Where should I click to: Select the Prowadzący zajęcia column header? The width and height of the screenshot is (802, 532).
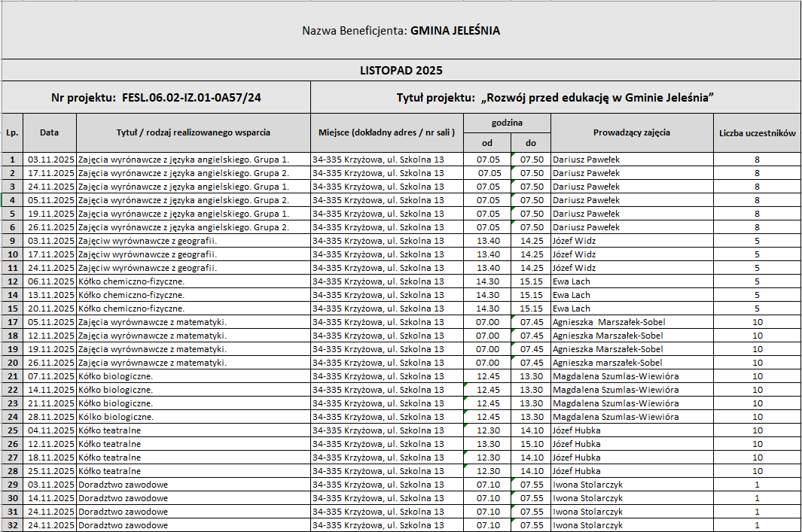(632, 132)
